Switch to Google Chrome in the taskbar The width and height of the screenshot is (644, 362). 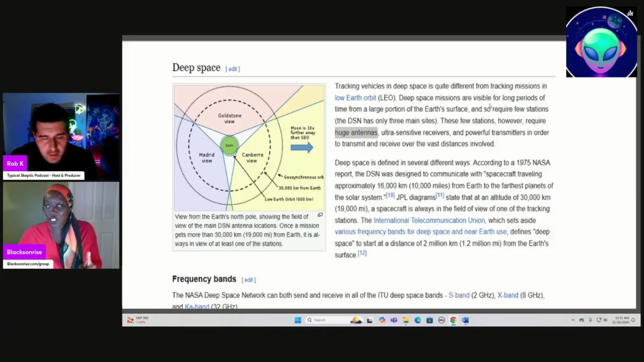(453, 320)
